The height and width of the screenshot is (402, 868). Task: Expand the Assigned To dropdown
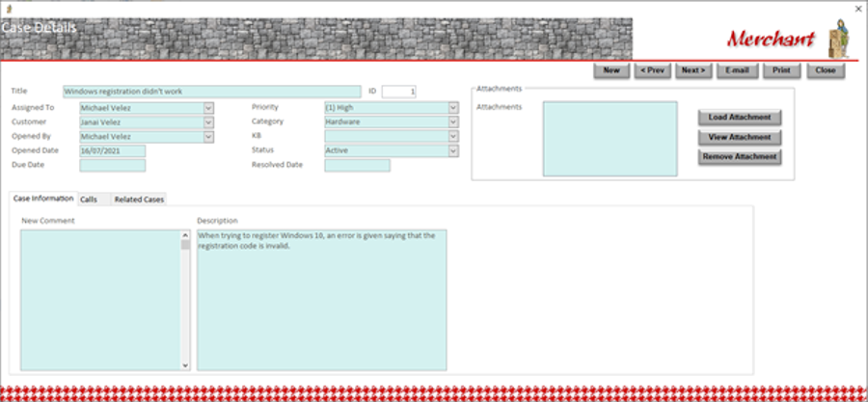[208, 108]
